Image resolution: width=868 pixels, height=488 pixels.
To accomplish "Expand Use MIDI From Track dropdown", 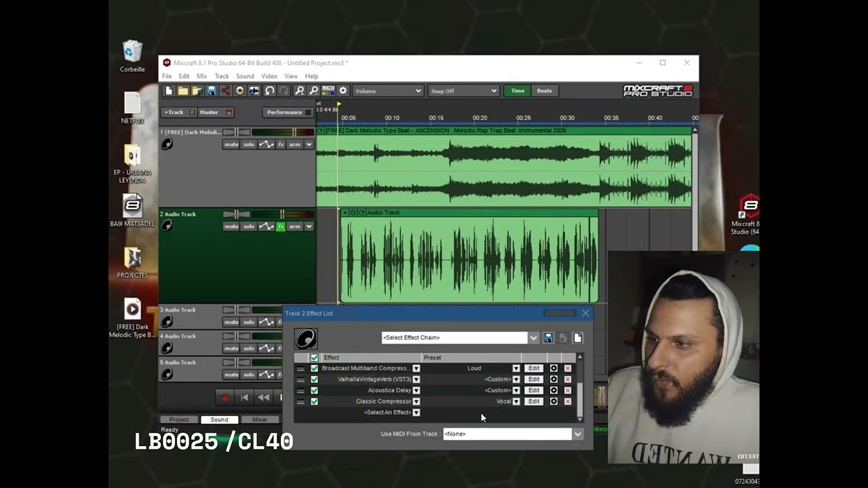I will tap(578, 434).
